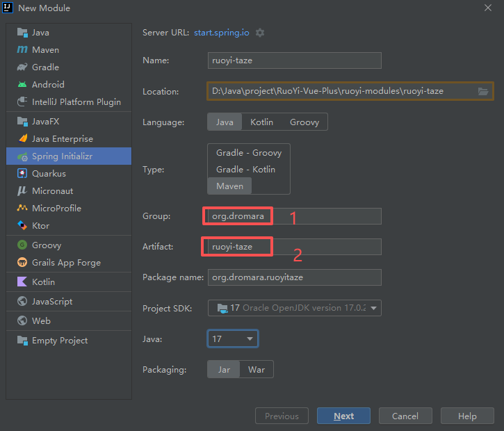This screenshot has width=504, height=431.
Task: Click the Groovy green circle icon
Action: [22, 245]
